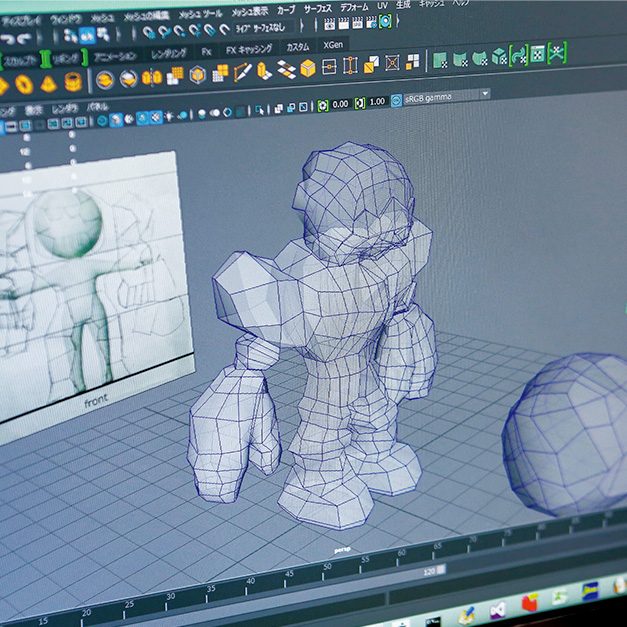627x627 pixels.
Task: Switch to the XGen shelf tab
Action: [333, 45]
